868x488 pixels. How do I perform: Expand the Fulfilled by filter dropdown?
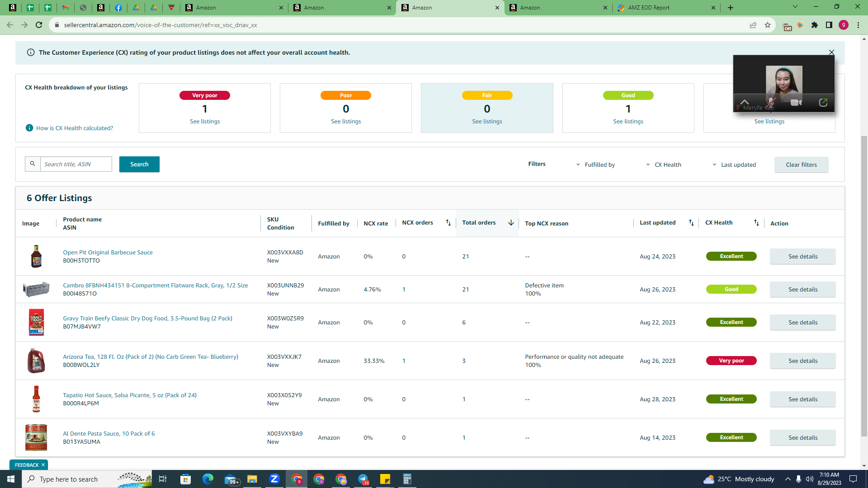click(x=596, y=164)
